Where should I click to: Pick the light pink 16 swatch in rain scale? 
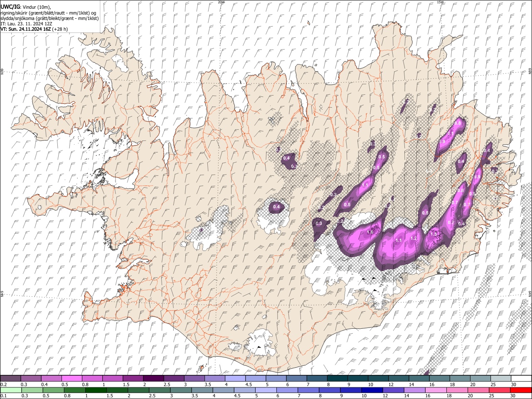436,390
